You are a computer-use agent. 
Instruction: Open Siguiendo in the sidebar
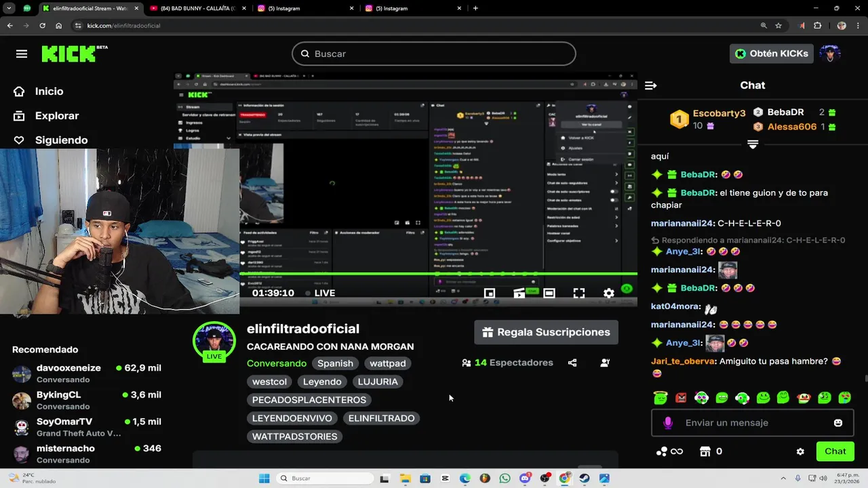pos(61,140)
